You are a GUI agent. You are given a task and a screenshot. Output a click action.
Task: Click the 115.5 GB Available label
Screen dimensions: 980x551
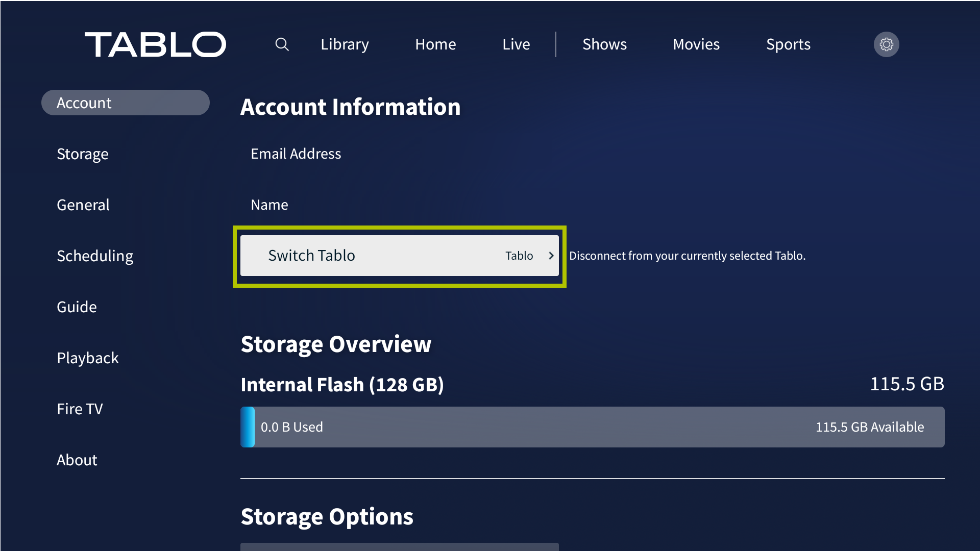870,427
